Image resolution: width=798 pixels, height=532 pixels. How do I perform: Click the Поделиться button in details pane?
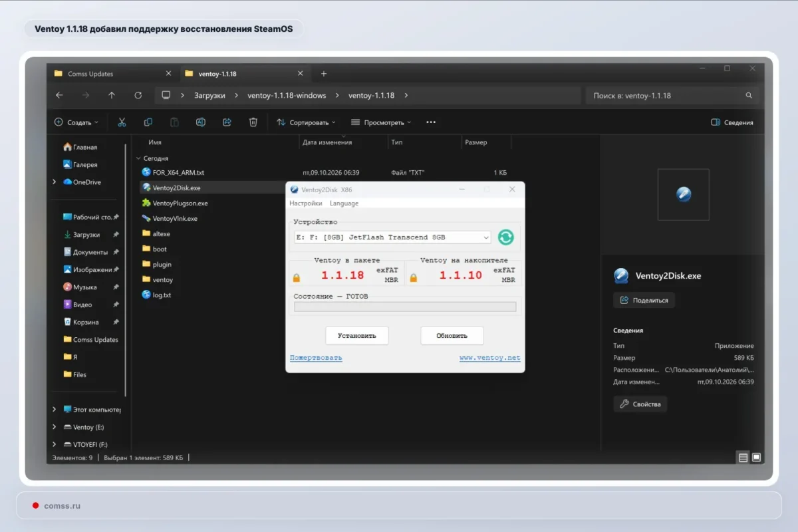coord(644,300)
